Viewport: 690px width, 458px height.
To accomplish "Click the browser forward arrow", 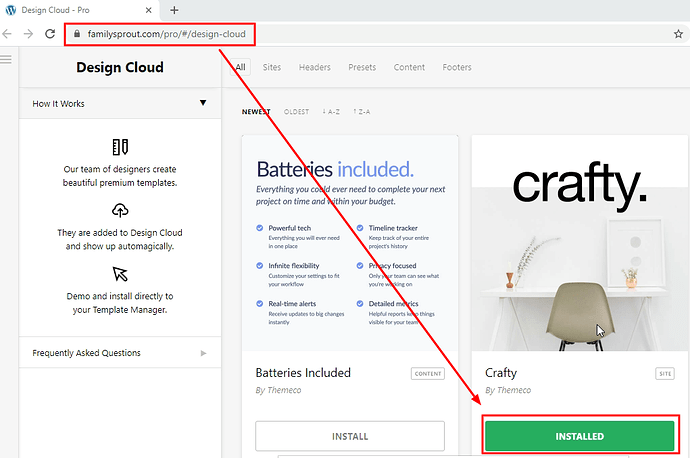I will [x=28, y=34].
